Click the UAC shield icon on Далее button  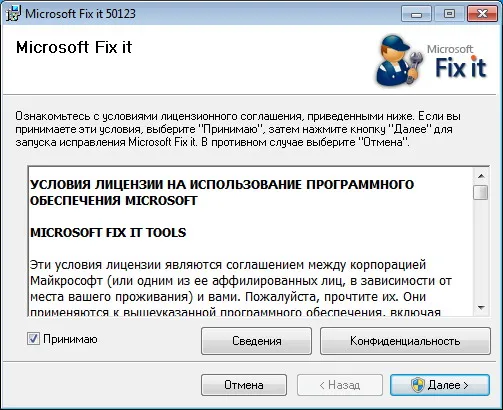pyautogui.click(x=418, y=385)
